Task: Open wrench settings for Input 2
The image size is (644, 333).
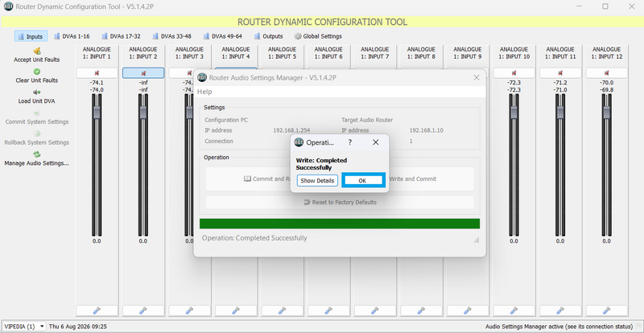Action: [x=143, y=310]
